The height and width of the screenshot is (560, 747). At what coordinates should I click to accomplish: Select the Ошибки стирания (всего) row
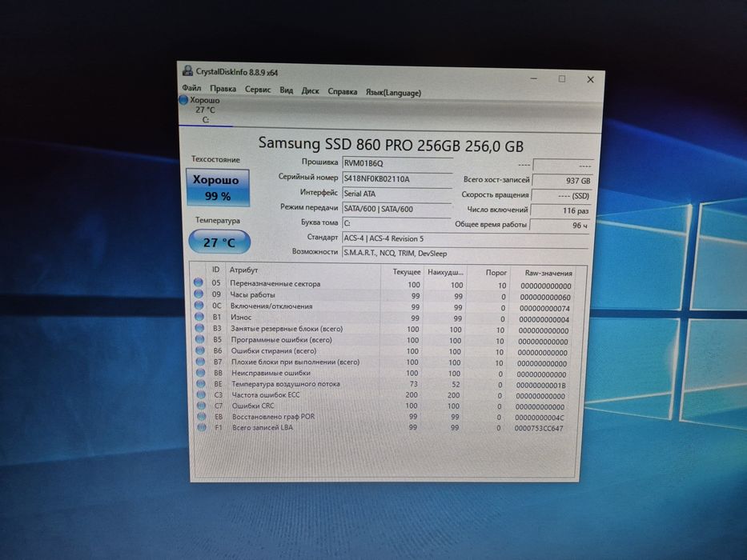pos(386,351)
